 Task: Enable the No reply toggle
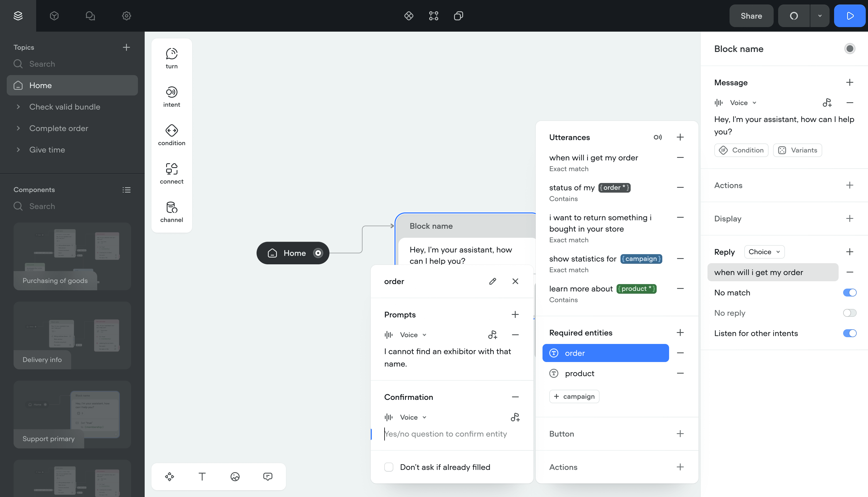[849, 313]
